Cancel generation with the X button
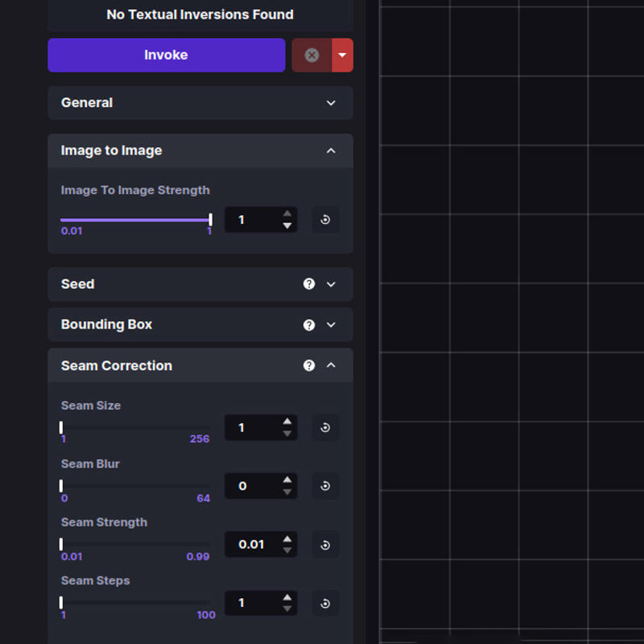Image resolution: width=644 pixels, height=644 pixels. [x=312, y=55]
